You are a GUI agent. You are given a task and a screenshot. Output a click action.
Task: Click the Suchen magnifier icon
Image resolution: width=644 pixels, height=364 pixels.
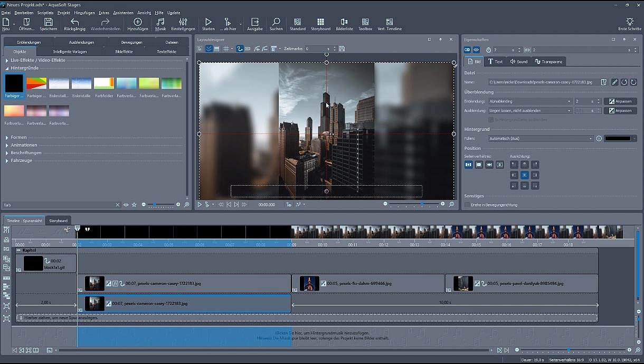(x=276, y=23)
